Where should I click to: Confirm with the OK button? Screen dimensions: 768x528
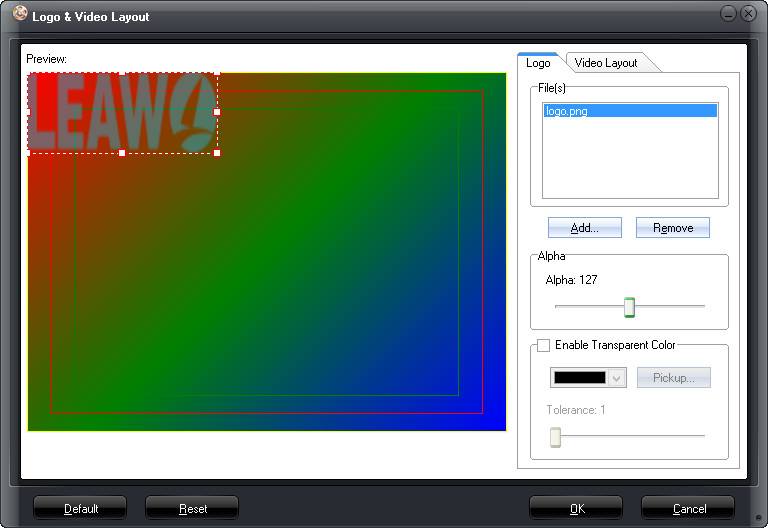coord(576,508)
